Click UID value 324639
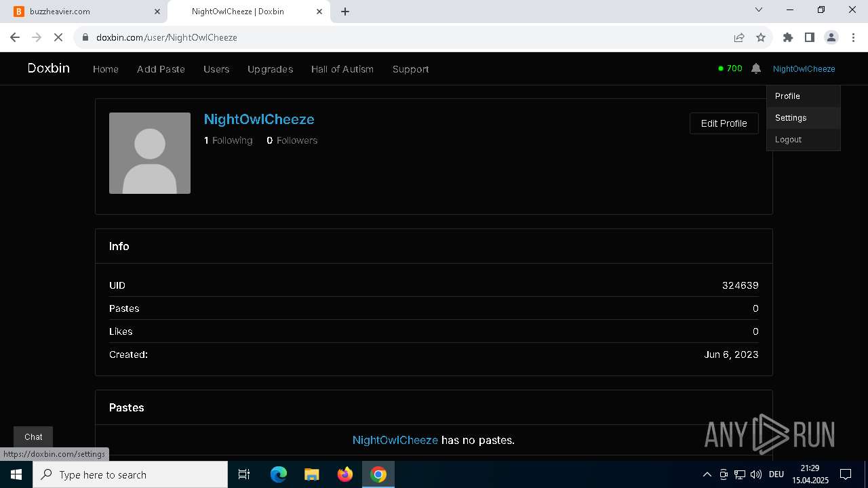 (x=740, y=285)
